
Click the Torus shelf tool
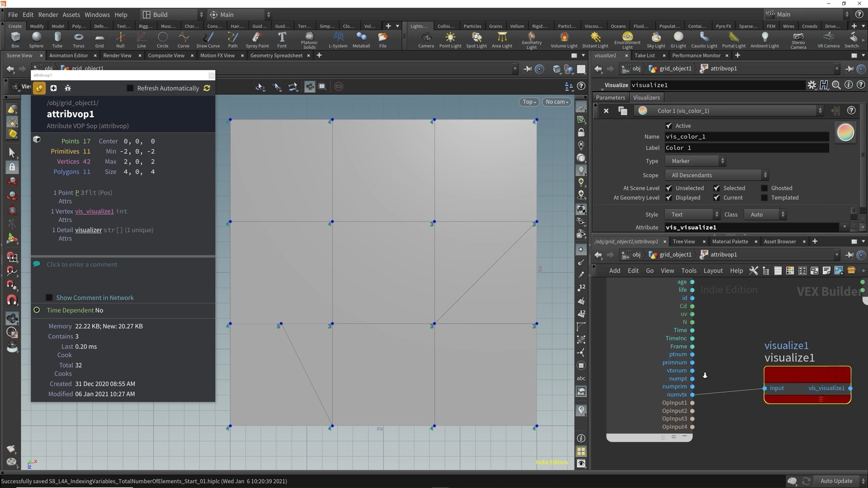[78, 39]
